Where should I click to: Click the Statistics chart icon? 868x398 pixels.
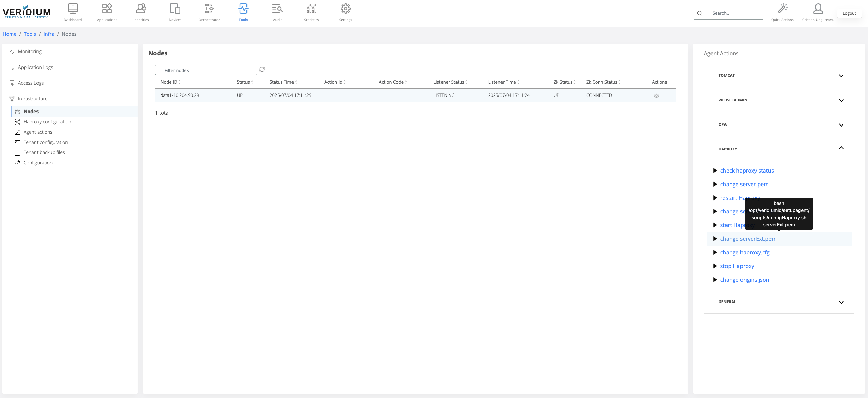click(311, 9)
